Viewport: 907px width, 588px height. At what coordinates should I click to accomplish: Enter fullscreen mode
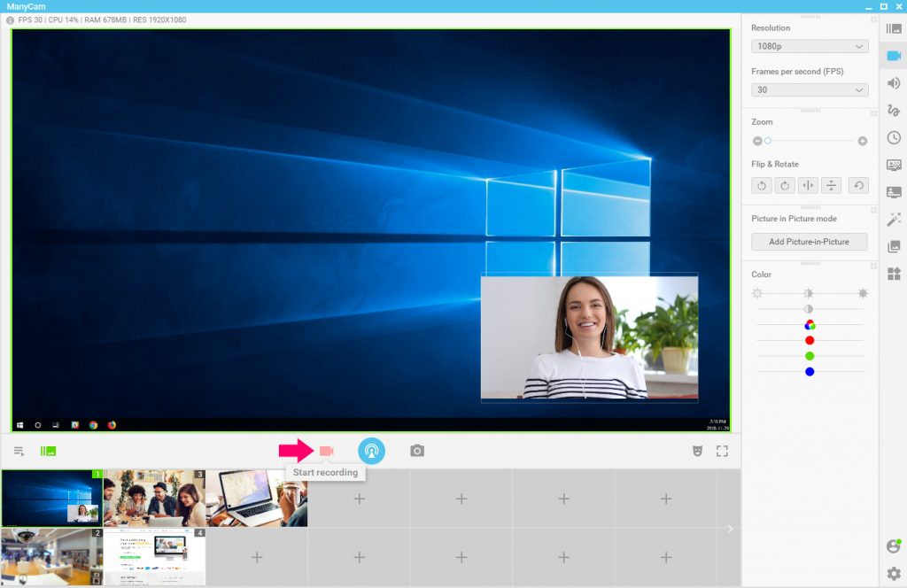722,450
